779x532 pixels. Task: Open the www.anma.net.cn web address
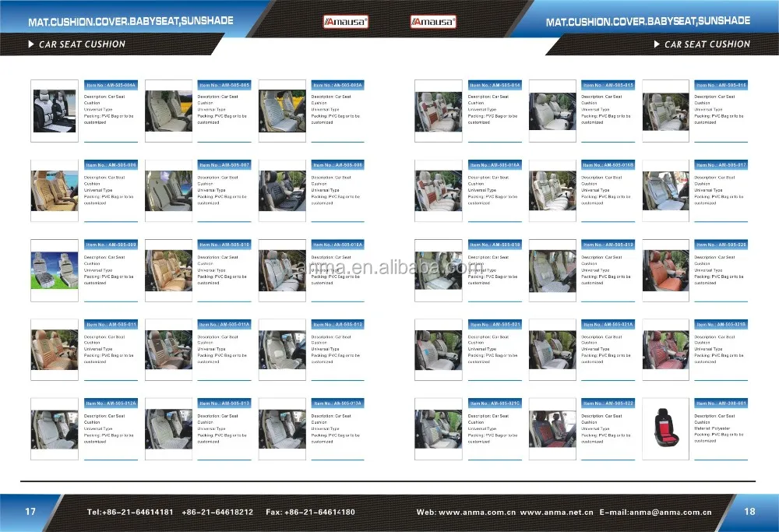[556, 512]
